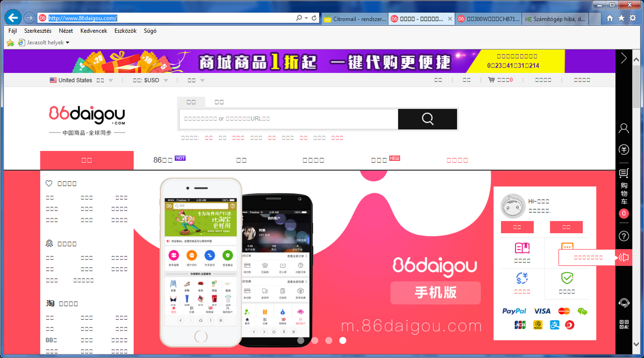644x358 pixels.
Task: Open the browser Home icon
Action: (610, 18)
